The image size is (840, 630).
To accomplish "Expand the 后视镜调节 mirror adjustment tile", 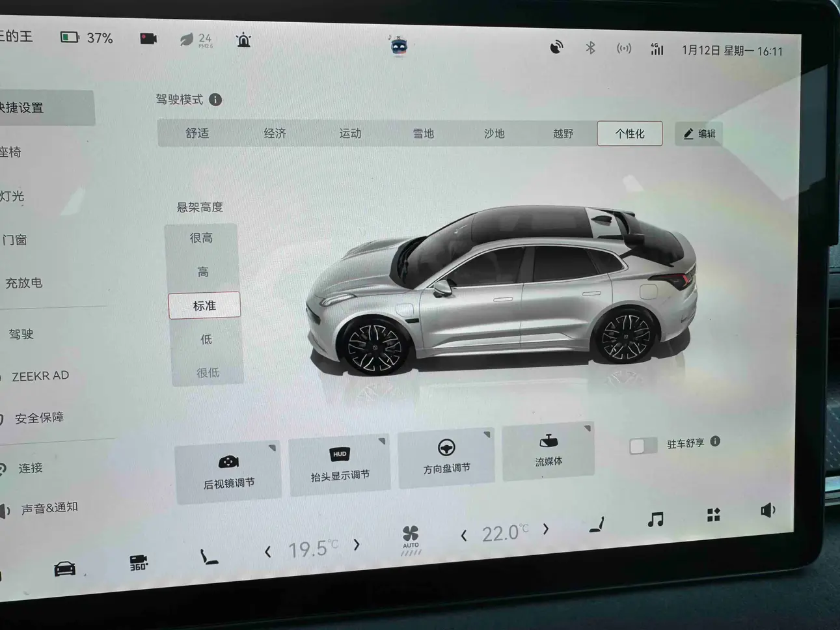I will 228,472.
